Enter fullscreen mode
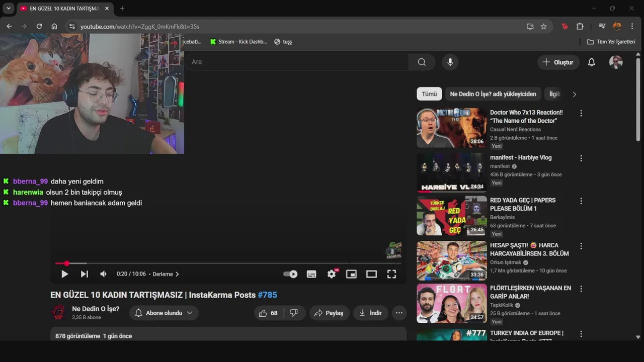644x362 pixels. (x=391, y=274)
